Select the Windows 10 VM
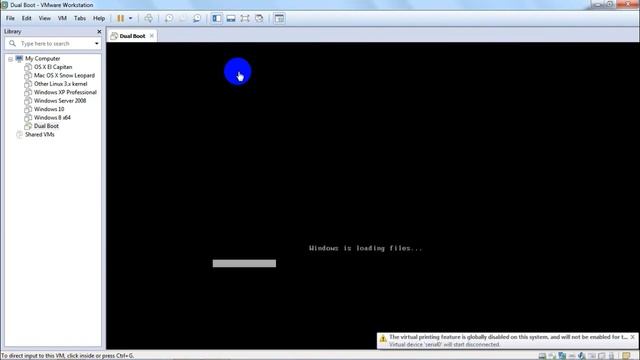The image size is (640, 360). pos(49,109)
